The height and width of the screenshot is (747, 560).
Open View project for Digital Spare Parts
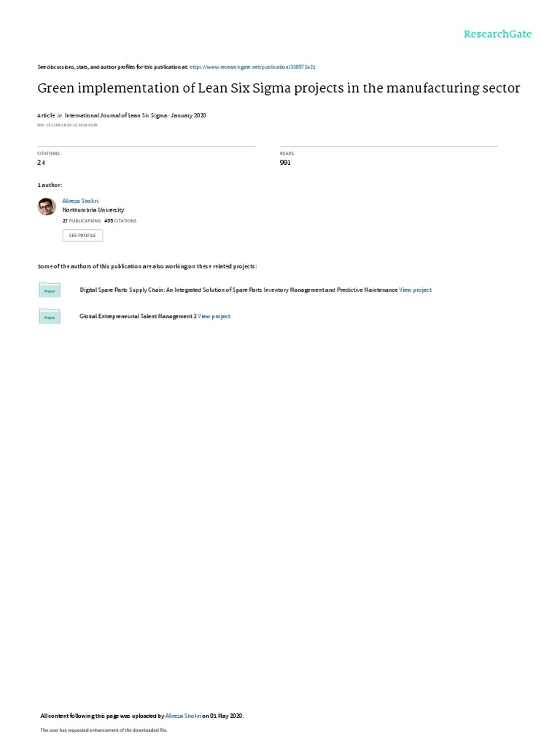click(415, 290)
